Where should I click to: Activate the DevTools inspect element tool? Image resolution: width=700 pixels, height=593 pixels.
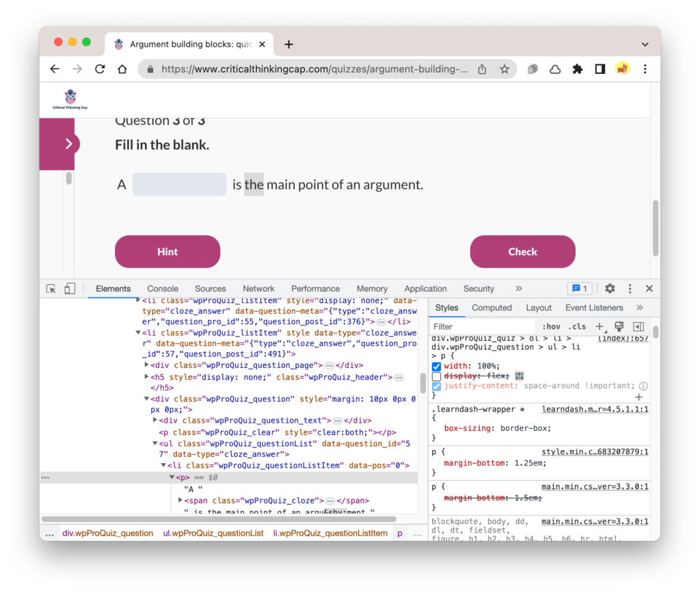(51, 289)
